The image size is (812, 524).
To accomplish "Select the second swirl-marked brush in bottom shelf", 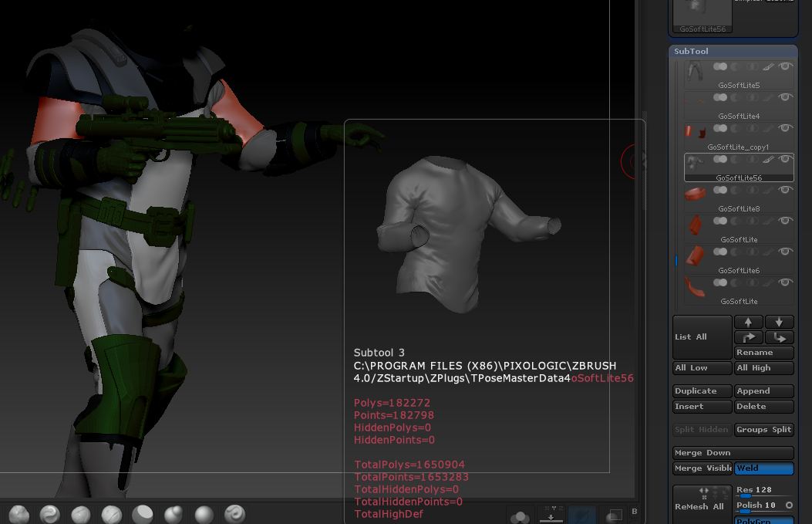I will (49, 514).
